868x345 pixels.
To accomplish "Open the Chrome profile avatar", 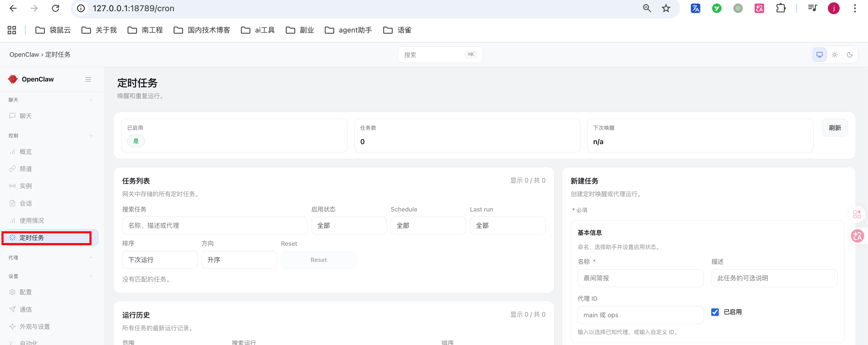I will pos(834,8).
